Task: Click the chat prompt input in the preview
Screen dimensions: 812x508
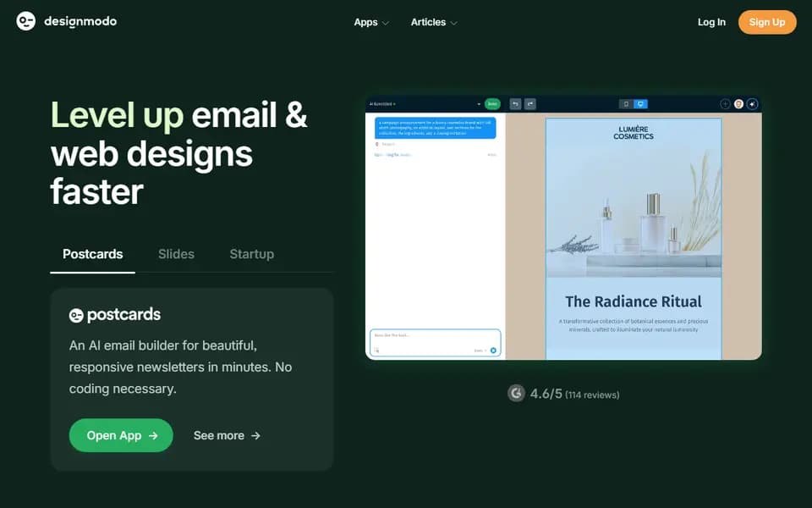Action: tap(435, 343)
